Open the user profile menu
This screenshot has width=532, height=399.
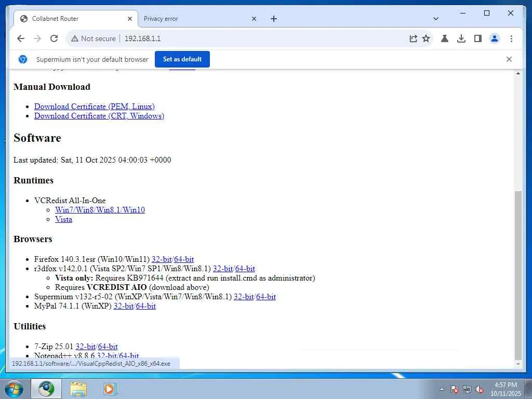pos(495,38)
